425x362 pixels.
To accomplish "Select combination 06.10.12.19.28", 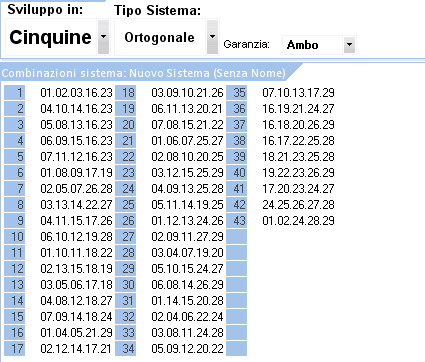I will [x=76, y=237].
